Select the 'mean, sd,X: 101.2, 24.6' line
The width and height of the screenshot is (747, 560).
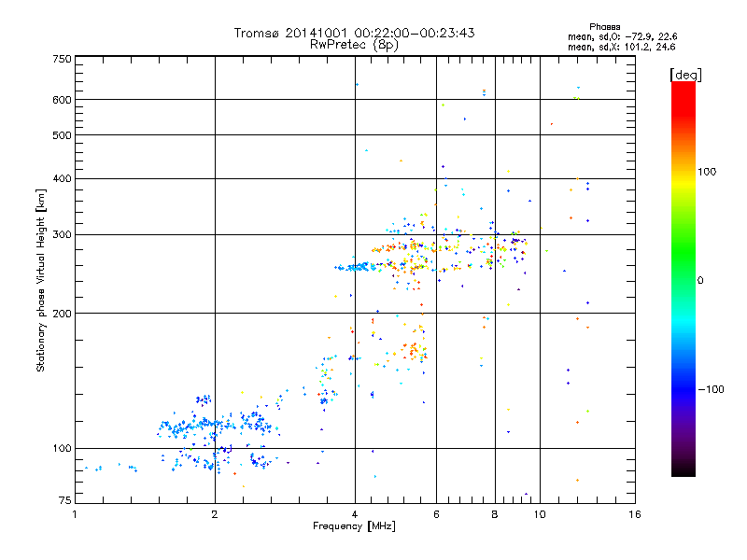tap(621, 47)
